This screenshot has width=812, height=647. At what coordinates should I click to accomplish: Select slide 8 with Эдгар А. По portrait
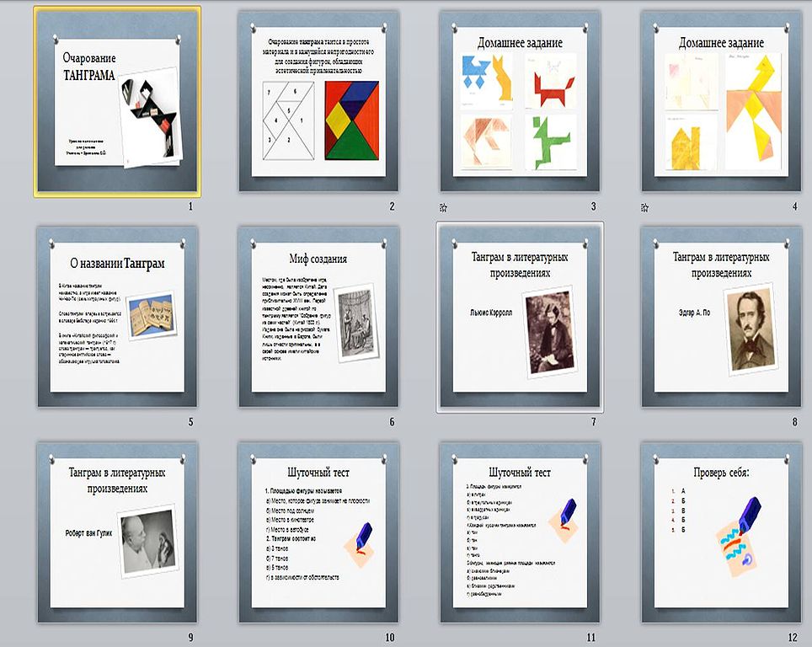(x=721, y=317)
